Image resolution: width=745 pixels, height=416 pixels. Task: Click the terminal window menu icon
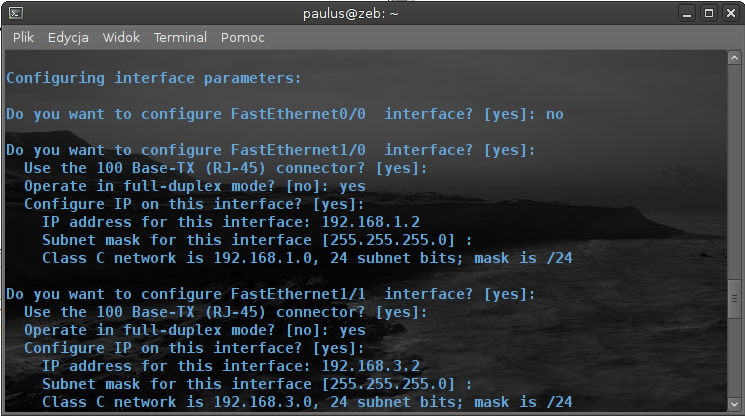click(16, 13)
